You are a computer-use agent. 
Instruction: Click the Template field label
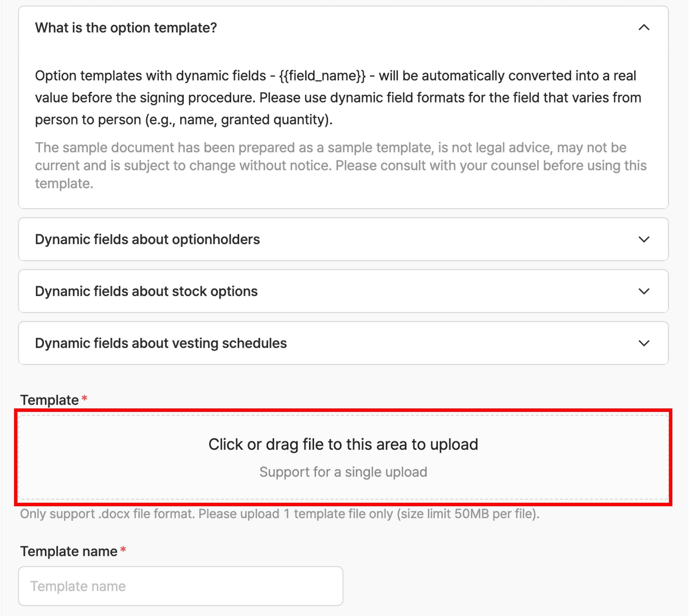coord(49,400)
